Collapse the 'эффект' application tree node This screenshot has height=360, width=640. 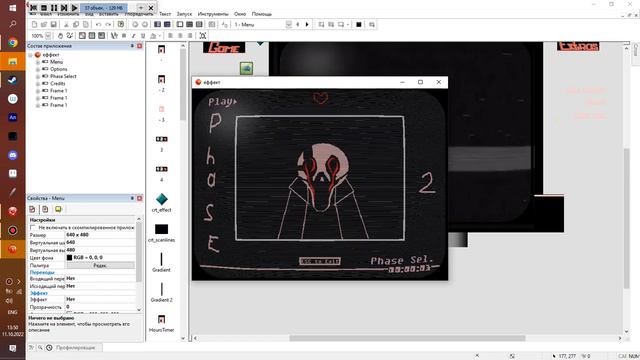31,55
